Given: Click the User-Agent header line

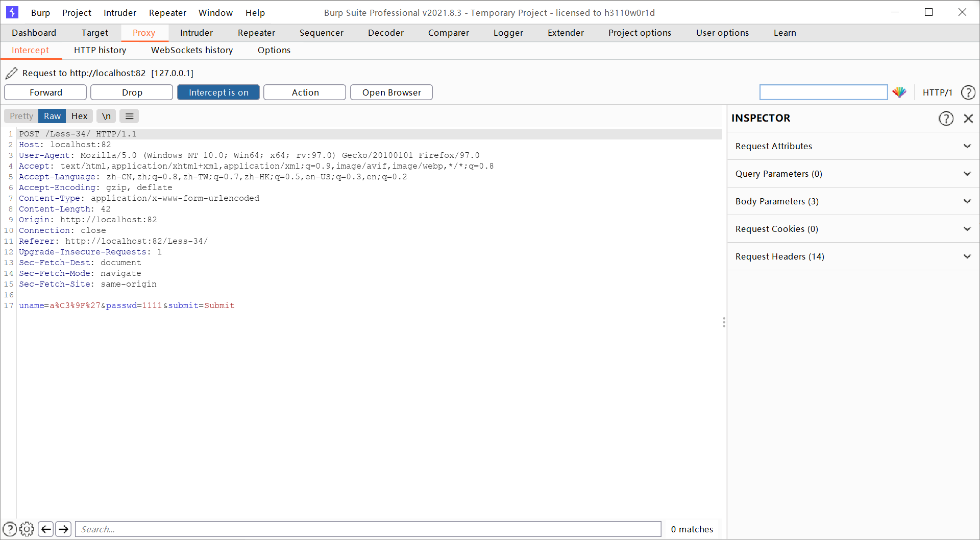Looking at the screenshot, I should 249,155.
